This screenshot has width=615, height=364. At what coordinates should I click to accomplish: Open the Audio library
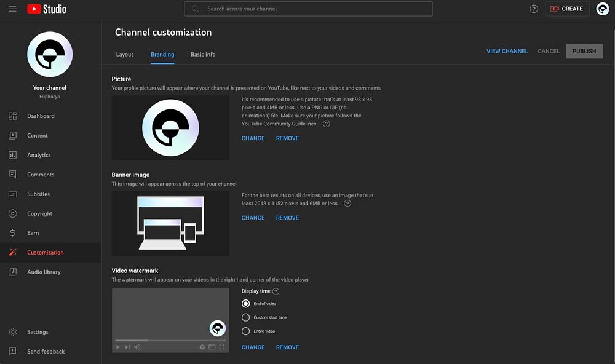(44, 272)
